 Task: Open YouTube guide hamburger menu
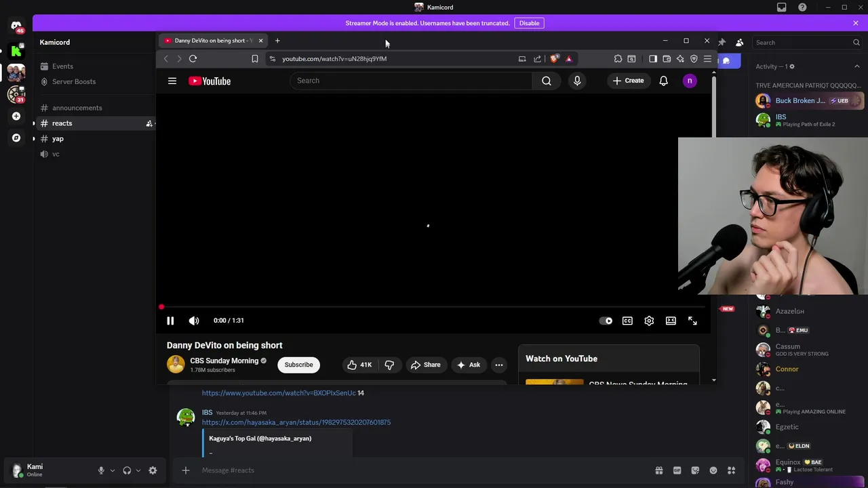coord(172,81)
